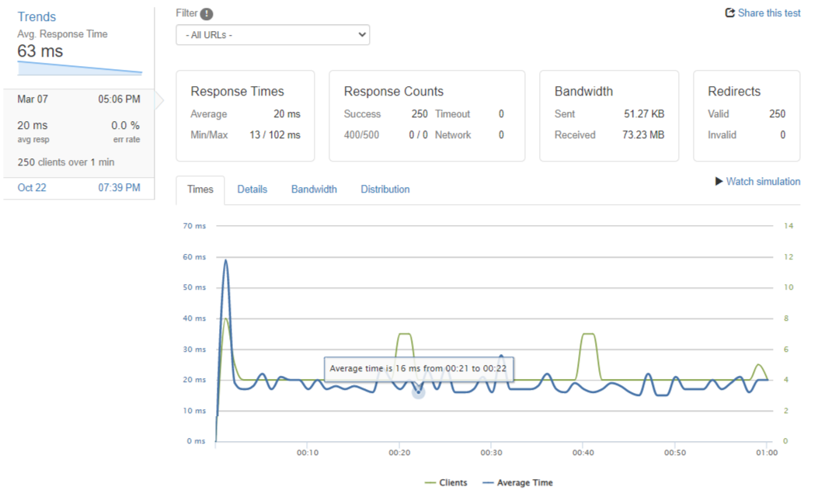Click the share icon beside Share this test
Viewport: 832px width, 504px height.
tap(729, 12)
